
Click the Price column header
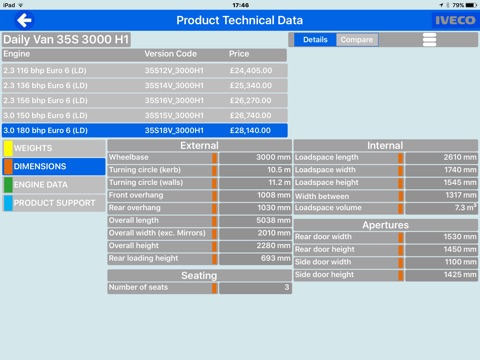click(x=239, y=54)
